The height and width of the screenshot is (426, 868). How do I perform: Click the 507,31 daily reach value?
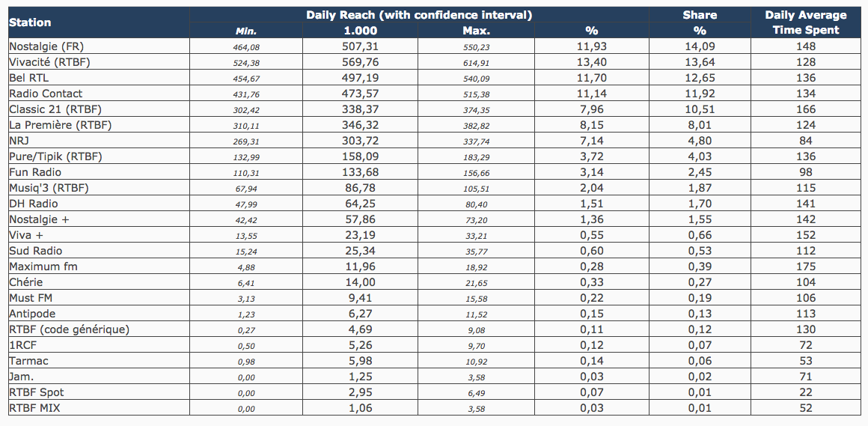pos(360,46)
